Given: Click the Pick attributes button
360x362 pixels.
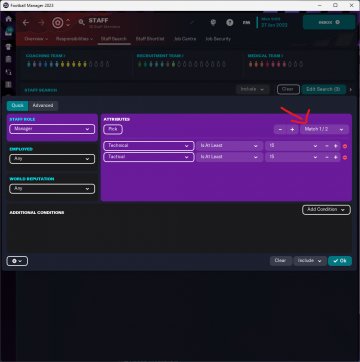Looking at the screenshot, I should click(113, 129).
